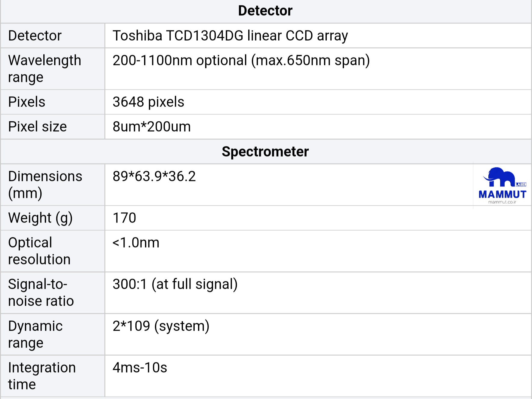532x399 pixels.
Task: Select the 200-1100nm optional wavelength value
Action: click(x=241, y=60)
